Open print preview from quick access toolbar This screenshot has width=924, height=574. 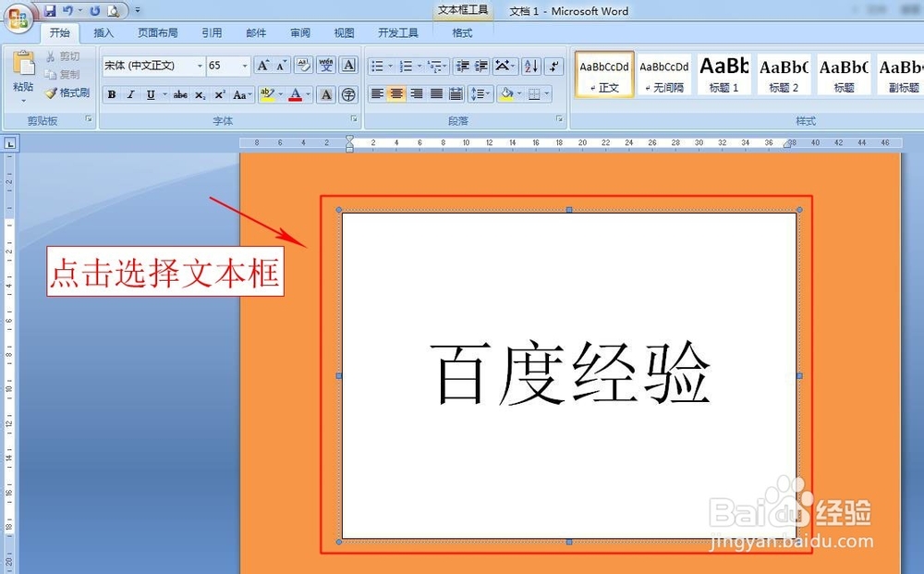113,10
